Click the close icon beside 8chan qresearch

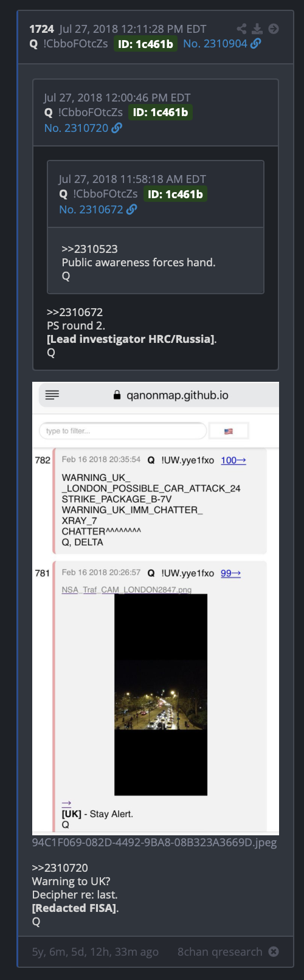pos(274,951)
